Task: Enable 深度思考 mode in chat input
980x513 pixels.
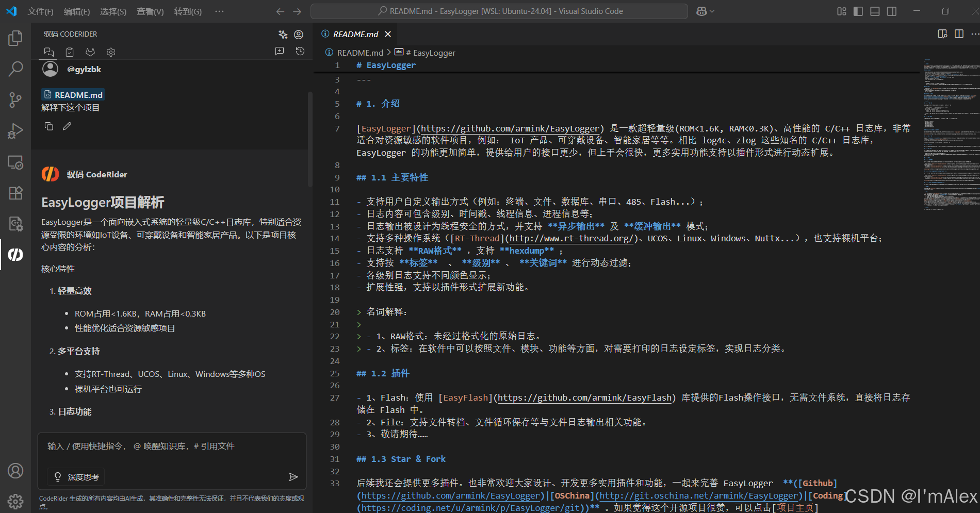Action: click(75, 476)
